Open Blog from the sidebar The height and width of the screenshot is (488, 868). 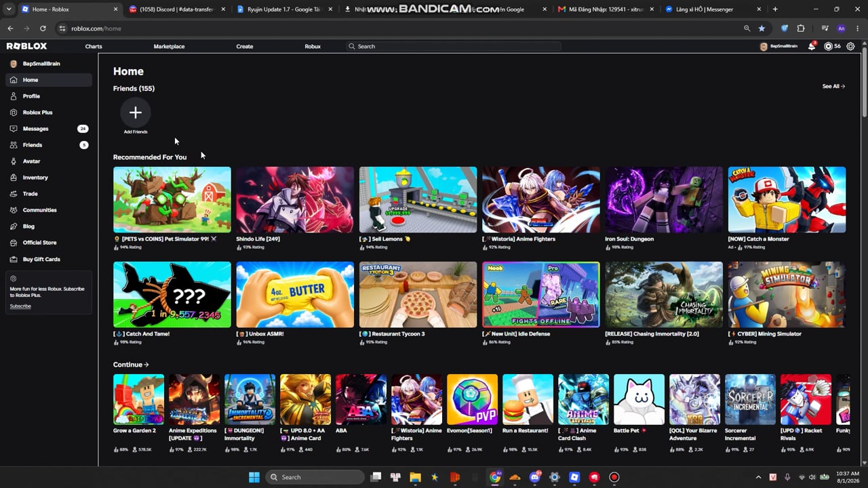click(x=49, y=226)
